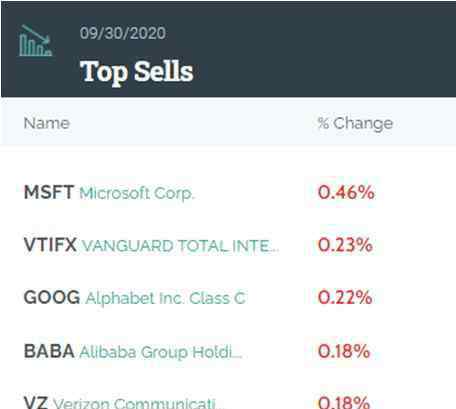Click the VZ ticker symbol

(x=36, y=402)
